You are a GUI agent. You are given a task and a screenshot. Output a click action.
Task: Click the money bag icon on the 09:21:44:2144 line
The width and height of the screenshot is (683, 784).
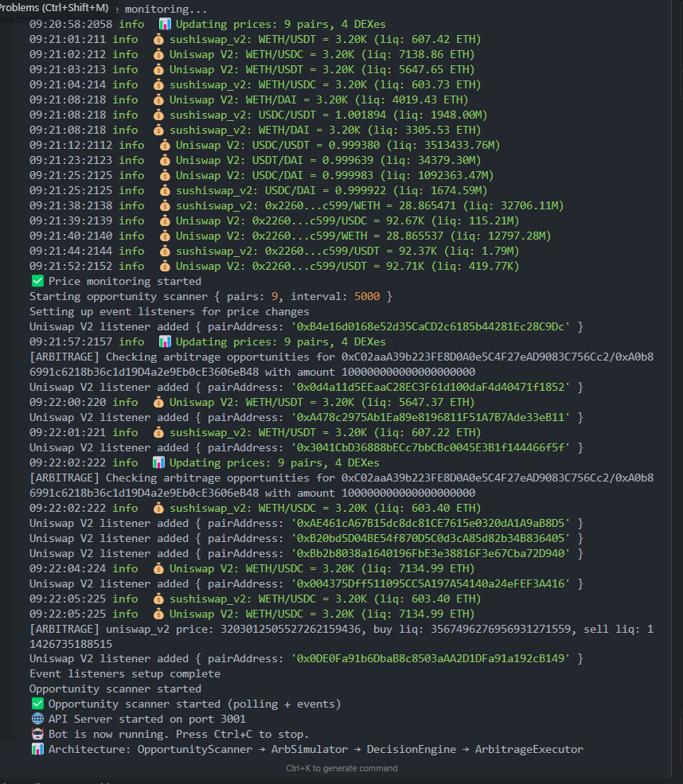coord(165,251)
